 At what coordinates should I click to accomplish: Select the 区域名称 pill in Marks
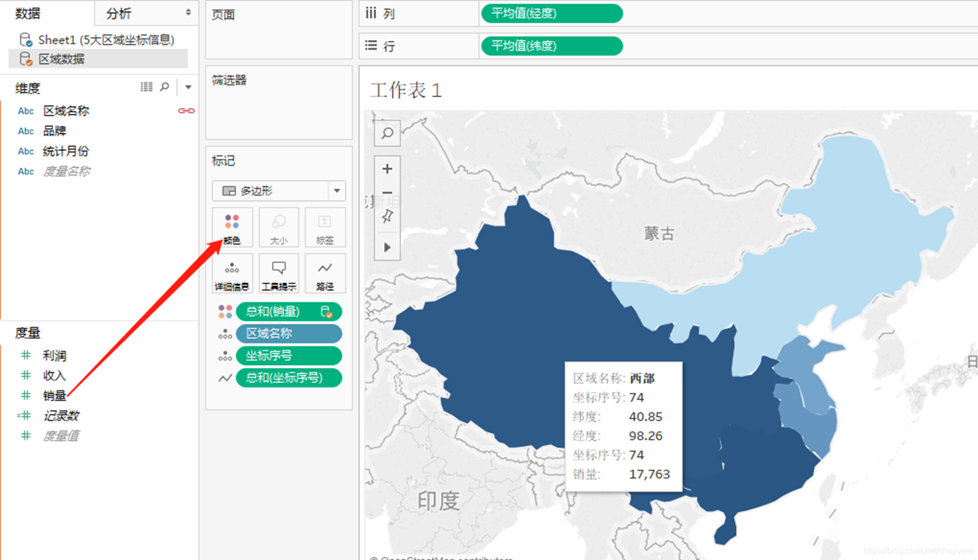click(x=289, y=334)
